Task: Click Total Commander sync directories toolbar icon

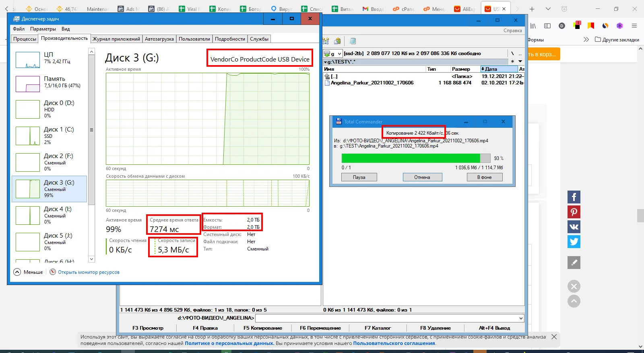Action: (326, 41)
